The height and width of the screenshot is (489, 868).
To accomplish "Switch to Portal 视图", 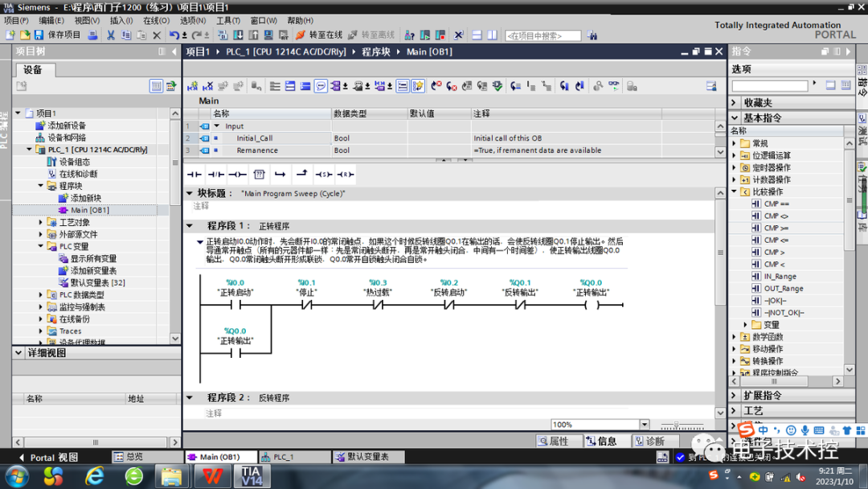I will [48, 458].
